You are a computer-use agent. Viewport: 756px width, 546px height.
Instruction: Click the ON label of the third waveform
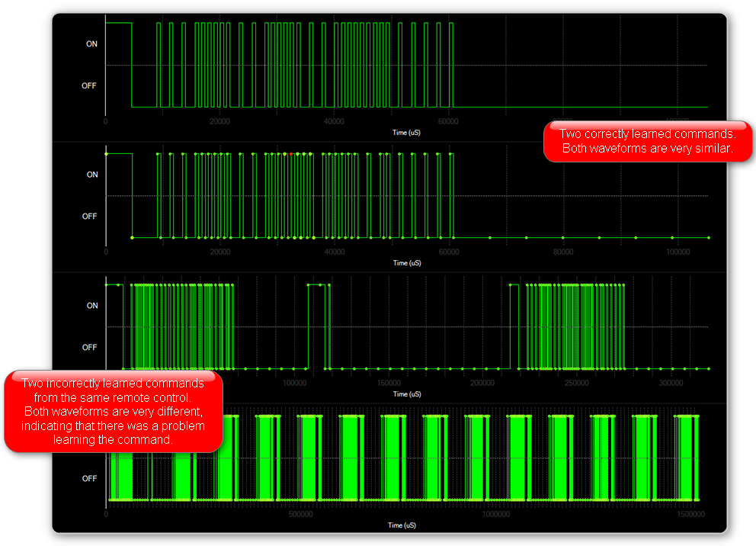[x=91, y=306]
